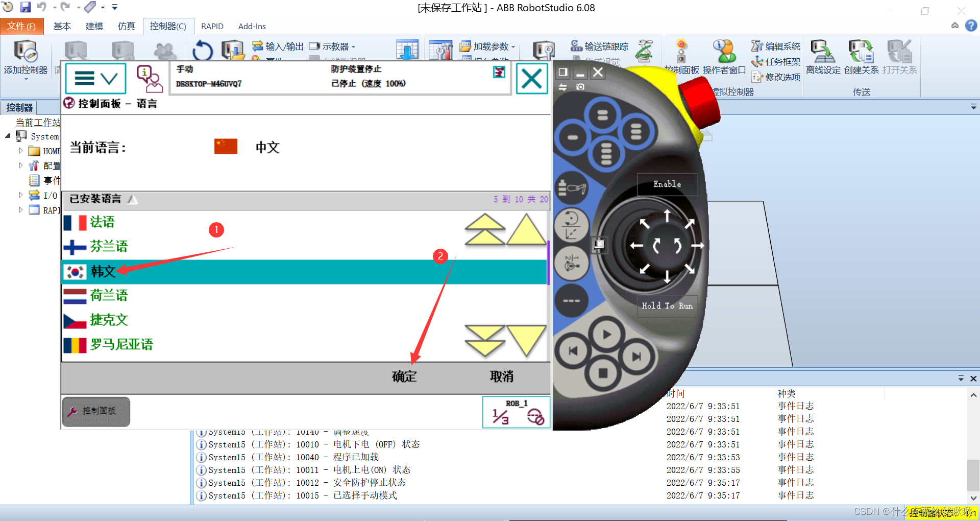Screen dimensions: 980x521
Task: Switch to the Add-Ins ribbon tab
Action: [252, 26]
